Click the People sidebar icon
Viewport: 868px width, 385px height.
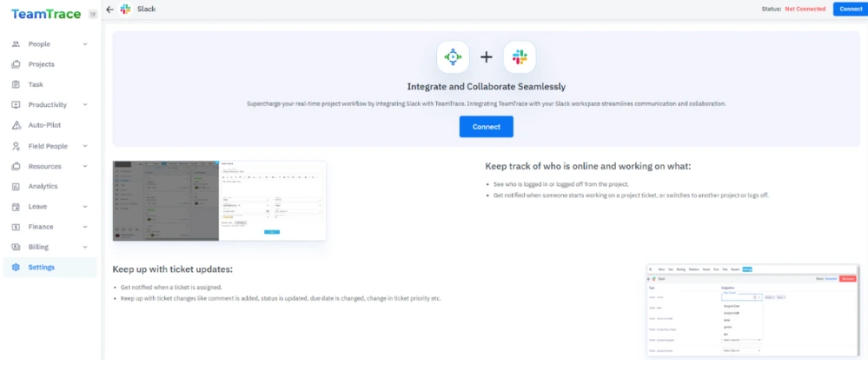[x=16, y=44]
